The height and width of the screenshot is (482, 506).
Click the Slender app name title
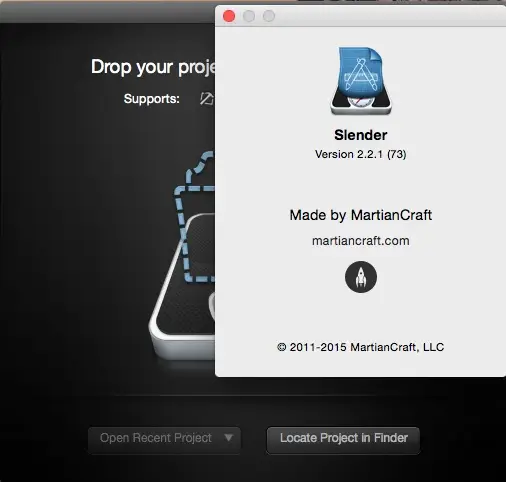point(361,135)
